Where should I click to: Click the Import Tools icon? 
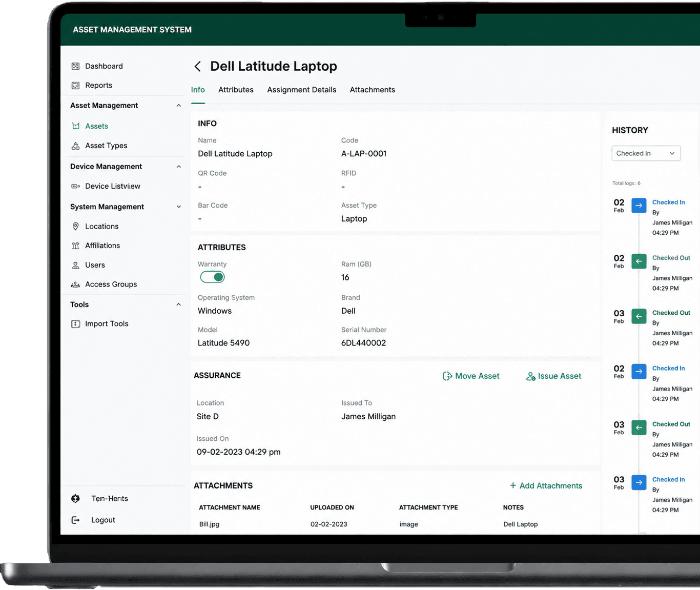[x=75, y=324]
